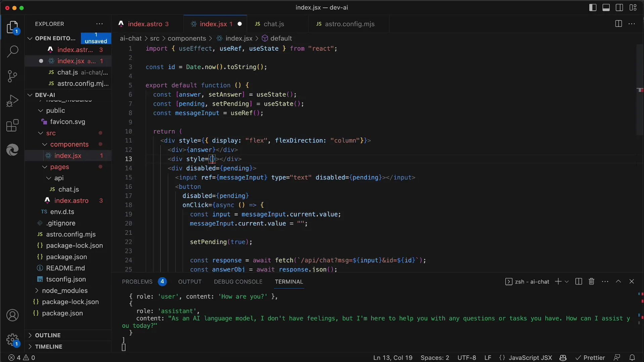Image resolution: width=644 pixels, height=362 pixels.
Task: Toggle the bottom panel layout icon
Action: (x=606, y=7)
